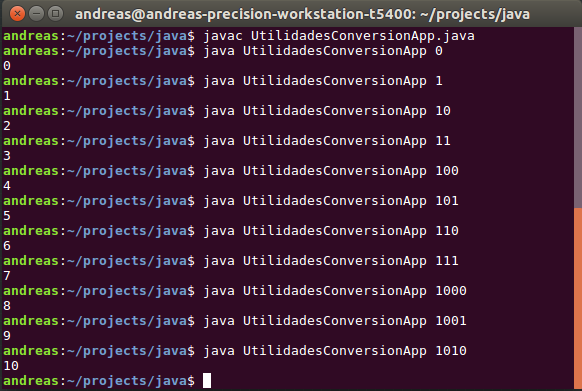Select the javac UtilidadesConversionApp.java command line

click(339, 36)
